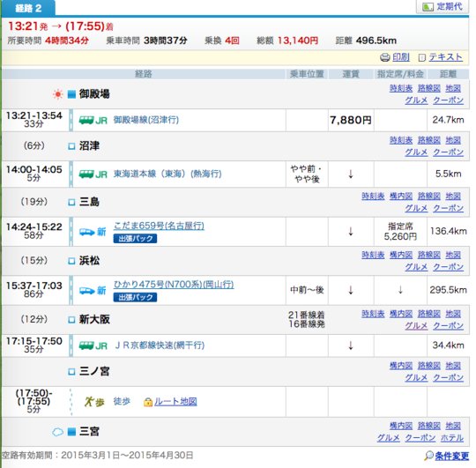Select the 東海道本線(東海)(熱海行) text
476x468 pixels.
(167, 174)
